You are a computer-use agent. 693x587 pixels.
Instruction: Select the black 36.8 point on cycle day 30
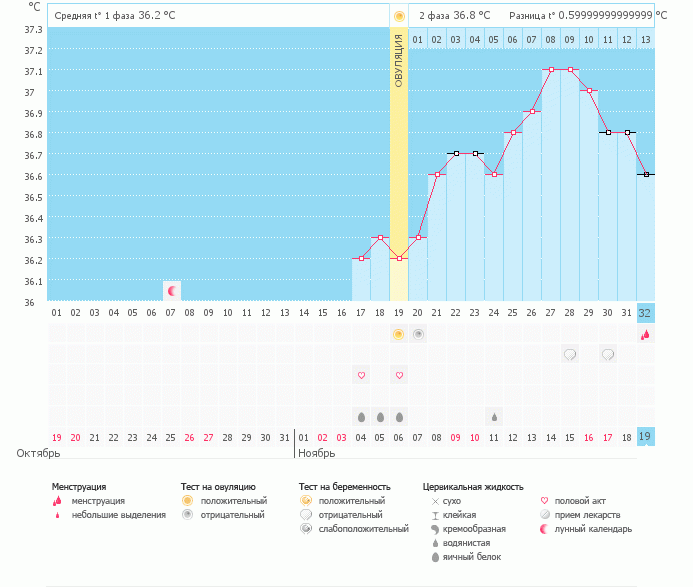608,133
